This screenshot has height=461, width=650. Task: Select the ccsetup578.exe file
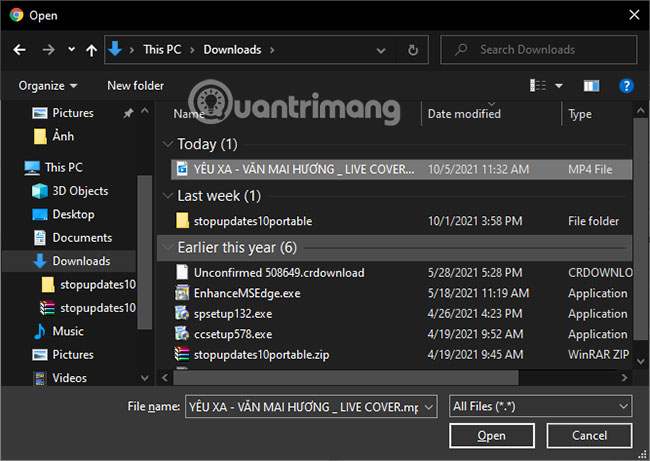pos(233,334)
